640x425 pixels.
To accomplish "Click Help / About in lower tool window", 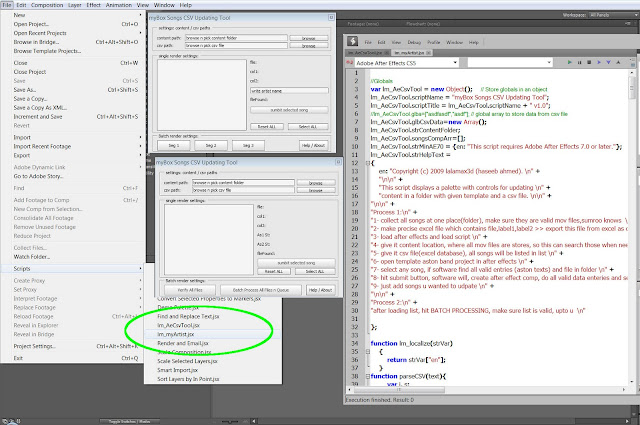I will coord(320,290).
